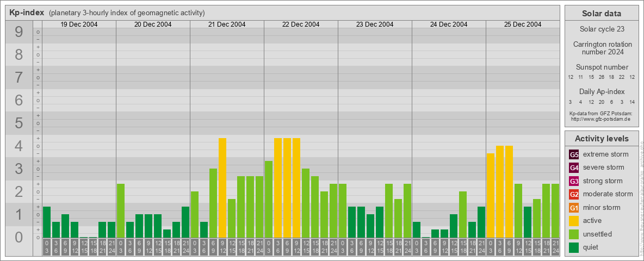Select the 24 Dec 2004 date header
The height and width of the screenshot is (261, 644).
pos(449,24)
